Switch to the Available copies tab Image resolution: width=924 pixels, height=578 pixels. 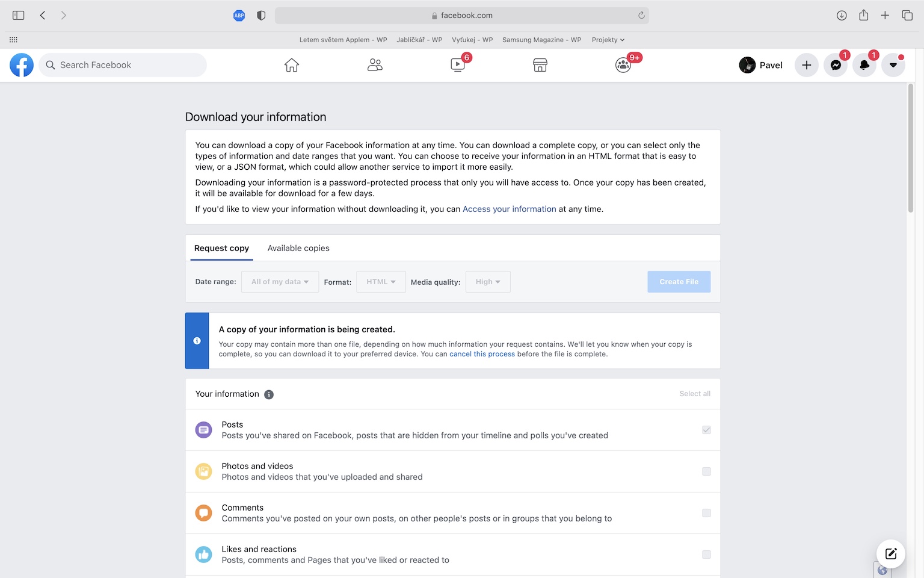tap(298, 248)
